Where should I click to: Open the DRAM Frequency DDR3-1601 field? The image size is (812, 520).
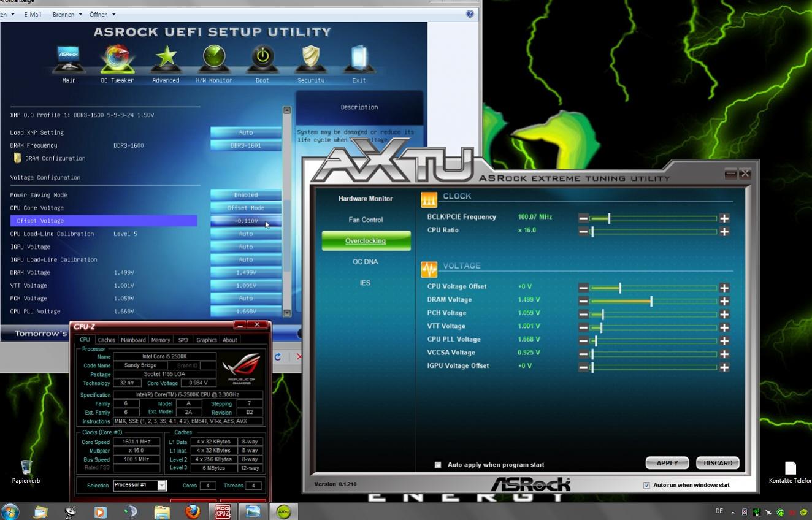click(246, 145)
